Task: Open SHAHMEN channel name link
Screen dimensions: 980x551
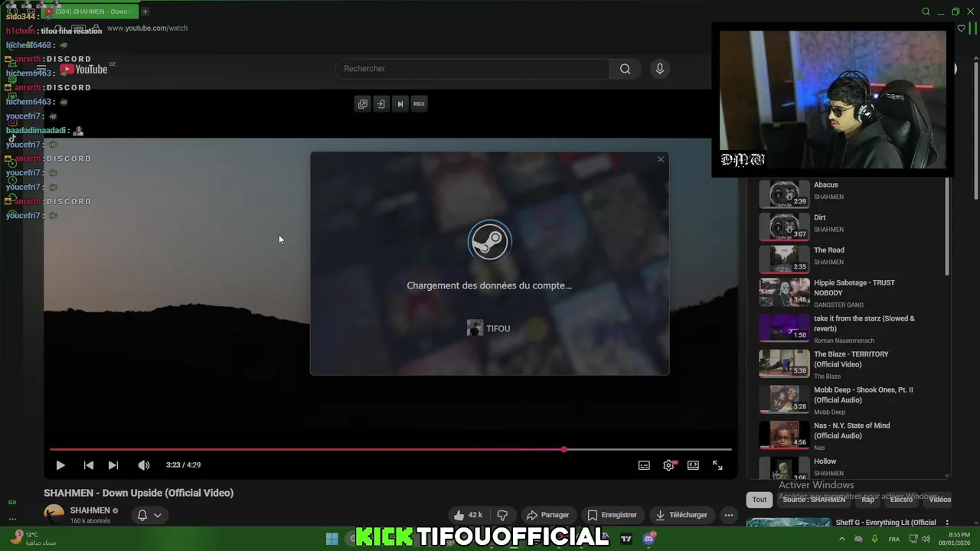Action: (x=90, y=510)
